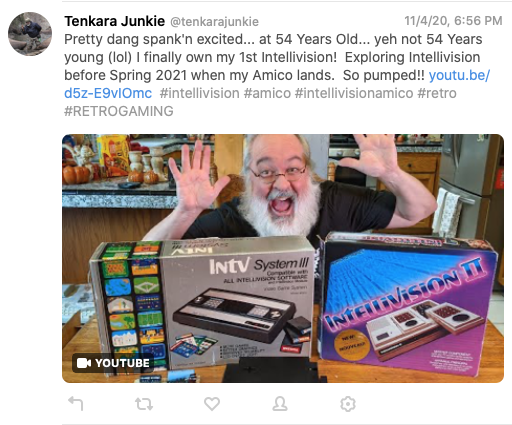Open tweet actions via the gear icon
This screenshot has height=425, width=512.
click(348, 404)
